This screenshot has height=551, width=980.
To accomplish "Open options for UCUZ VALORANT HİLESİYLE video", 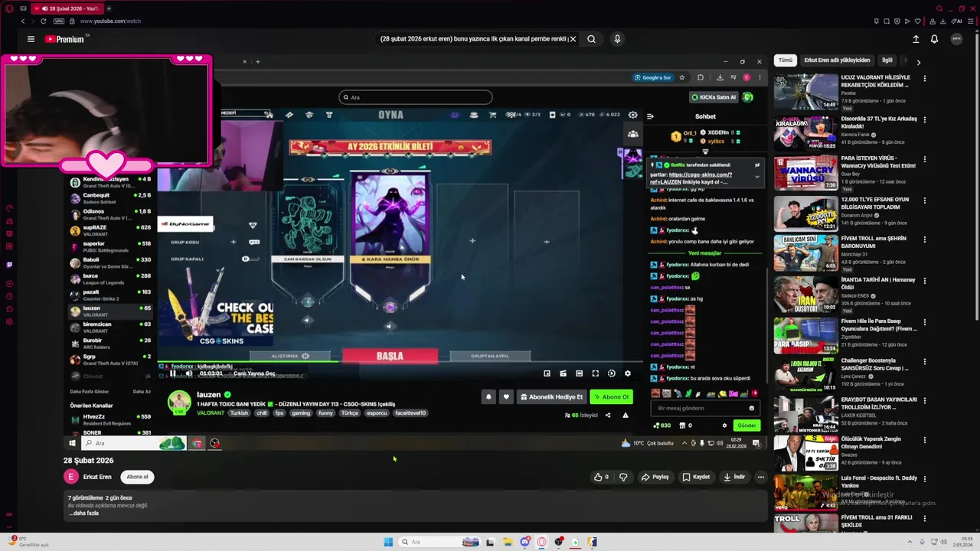I will pyautogui.click(x=925, y=78).
